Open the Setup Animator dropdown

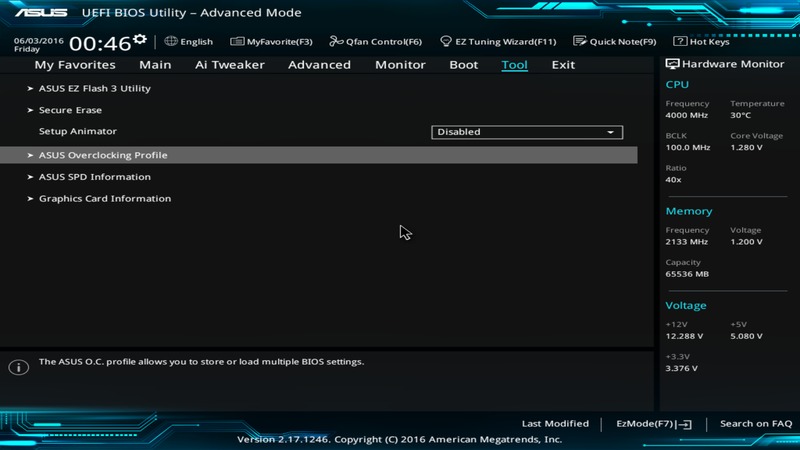(527, 132)
